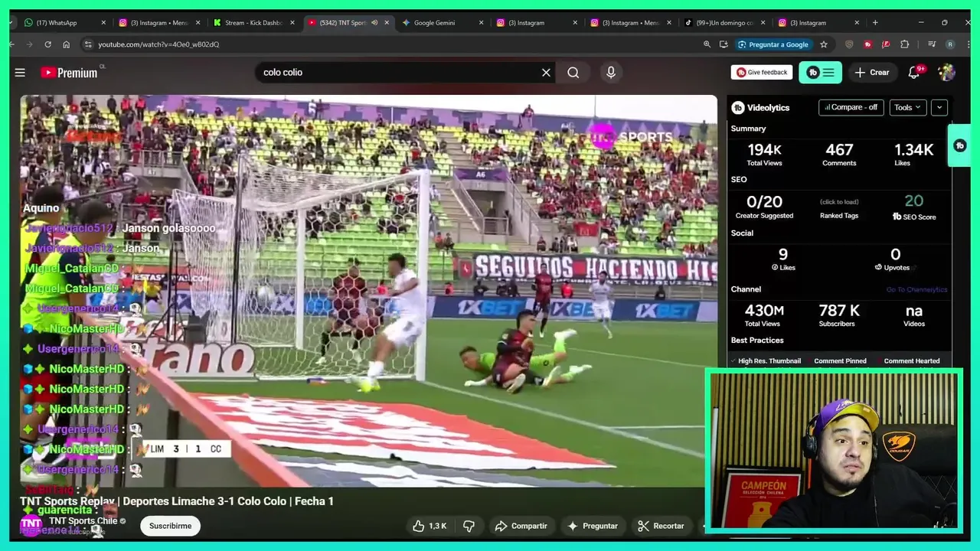The image size is (980, 551).
Task: Click the 20 SEO Score value
Action: click(x=914, y=201)
